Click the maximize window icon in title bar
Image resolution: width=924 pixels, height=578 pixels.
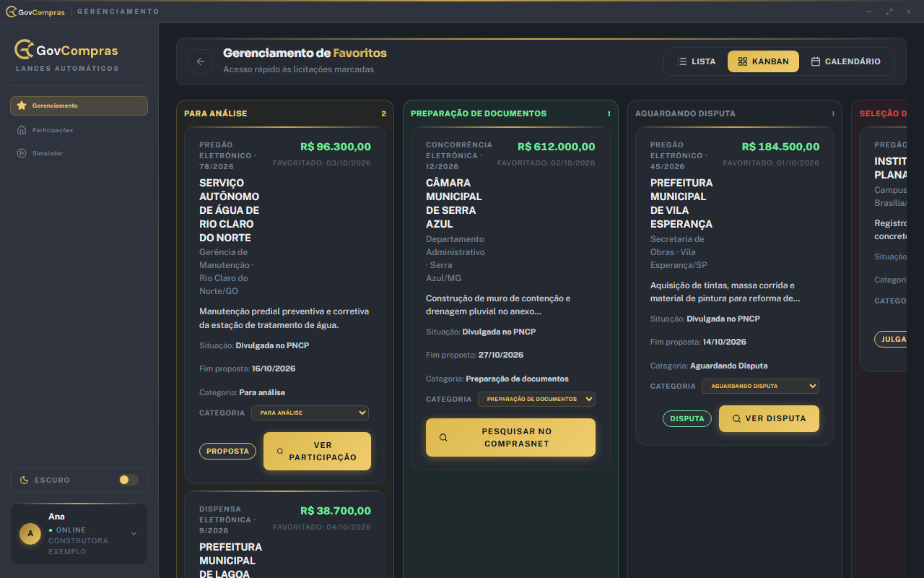click(889, 12)
